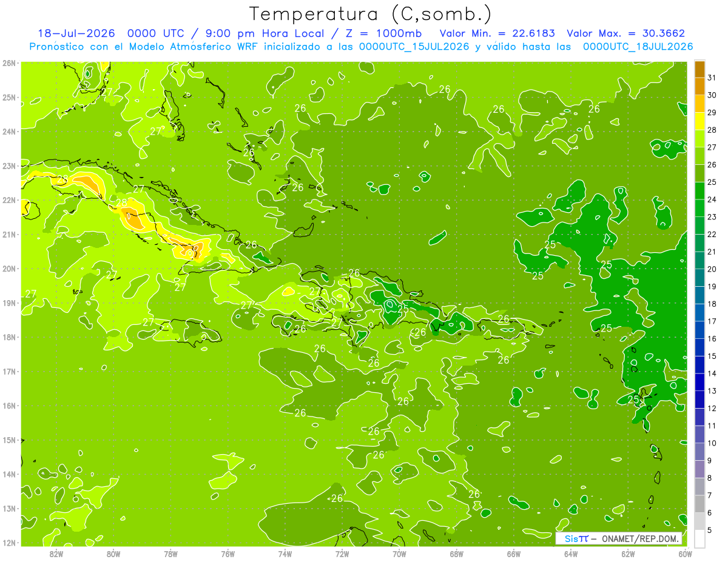Pick the dark orange swatch above 31
The image size is (728, 562).
click(x=699, y=69)
